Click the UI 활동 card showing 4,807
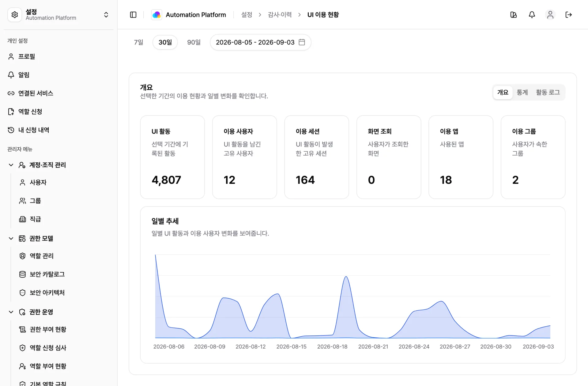Viewport: 588px width, 386px height. (172, 157)
